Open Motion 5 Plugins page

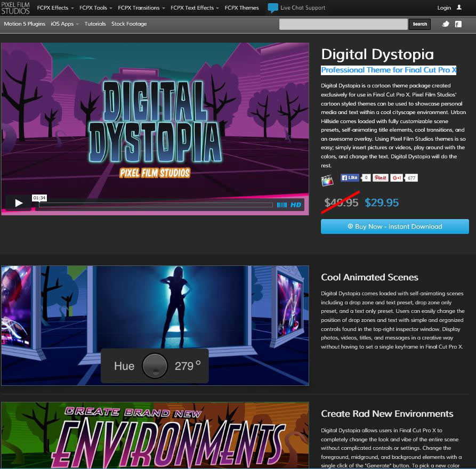pyautogui.click(x=25, y=23)
